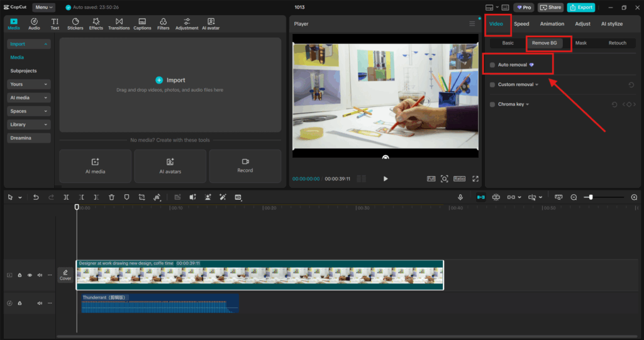
Task: Select the Mask sub-tab
Action: tap(581, 43)
